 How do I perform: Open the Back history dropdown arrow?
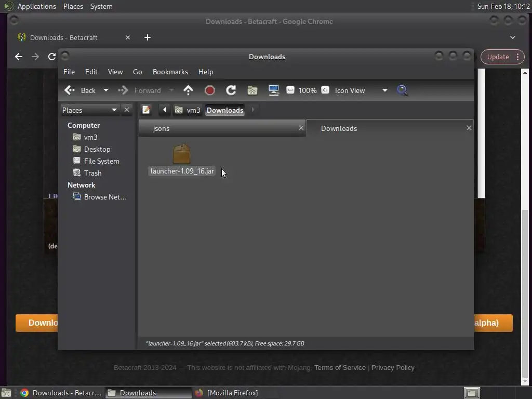coord(106,90)
